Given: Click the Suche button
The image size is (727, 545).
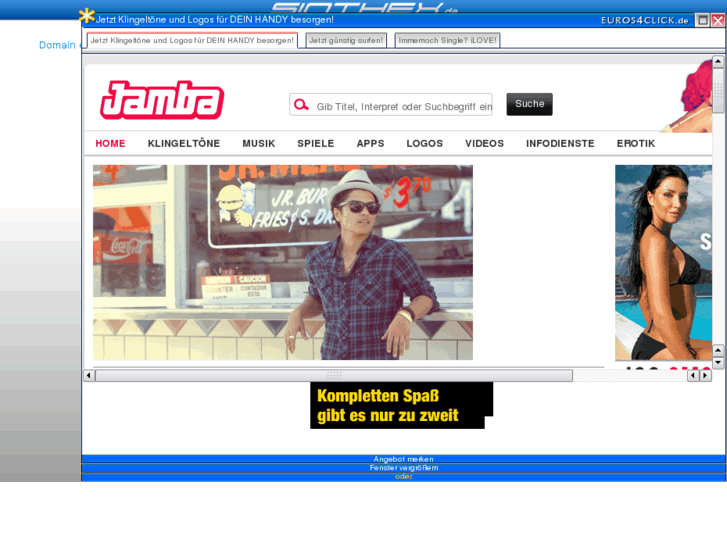Looking at the screenshot, I should [x=529, y=104].
